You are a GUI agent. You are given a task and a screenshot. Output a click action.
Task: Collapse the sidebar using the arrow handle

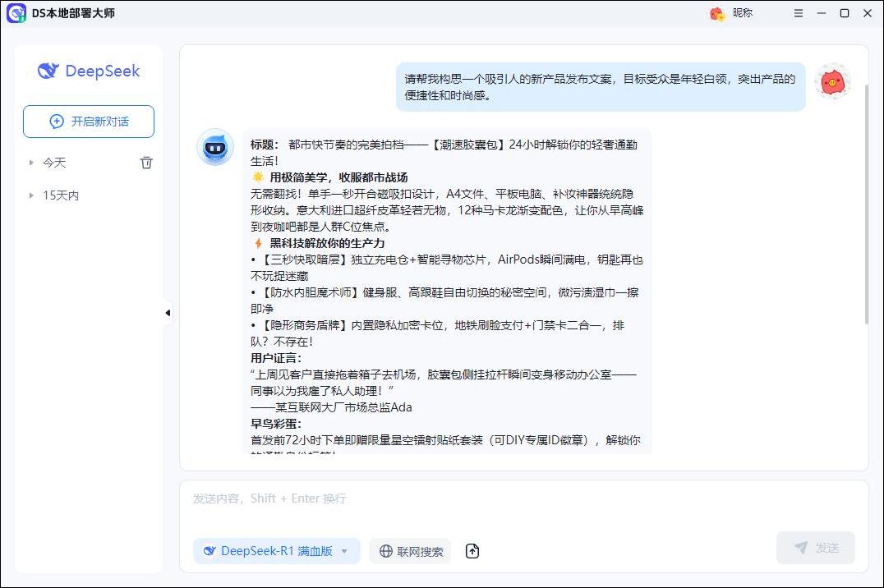168,312
